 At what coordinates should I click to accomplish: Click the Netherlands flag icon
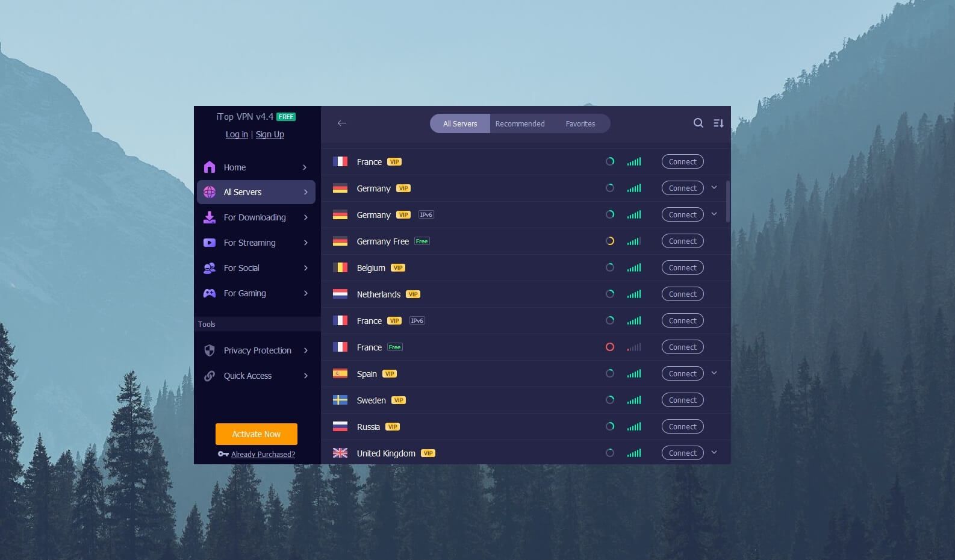(x=340, y=294)
